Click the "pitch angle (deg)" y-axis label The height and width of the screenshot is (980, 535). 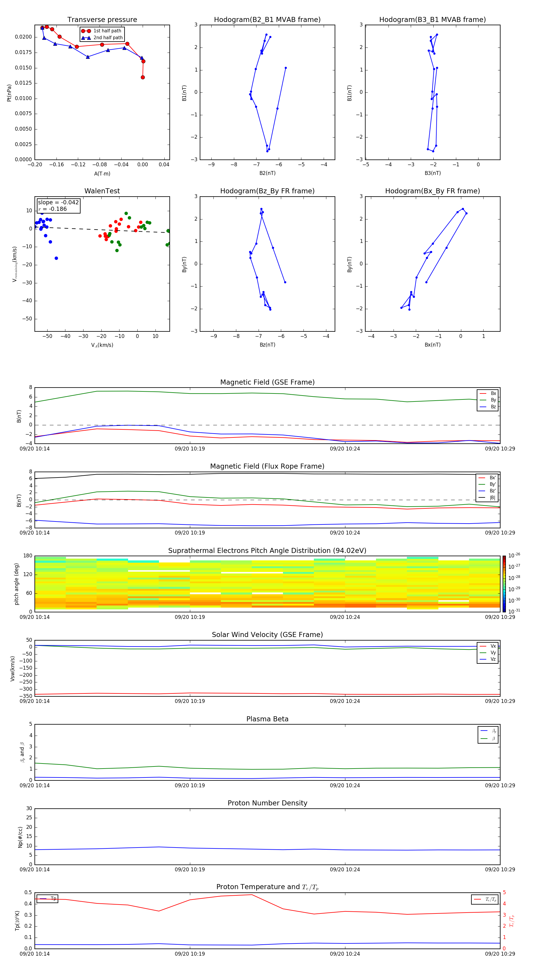point(16,584)
